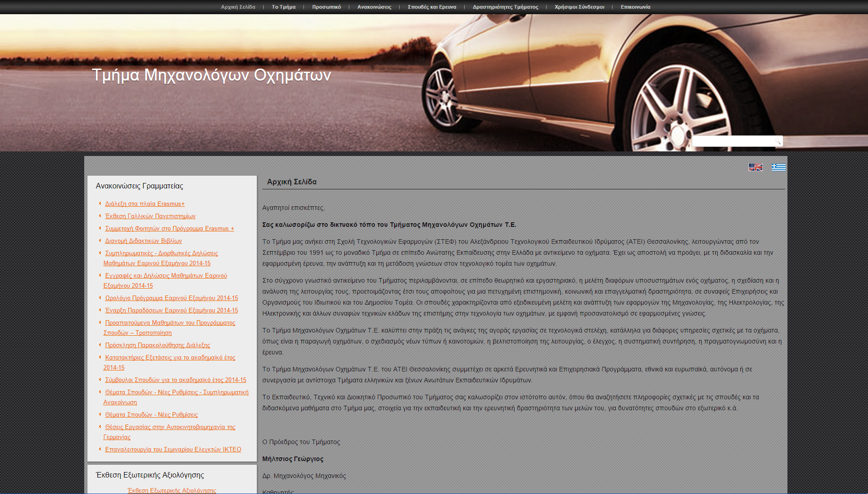Switch site language to English flag
The width and height of the screenshot is (868, 494).
(x=755, y=167)
